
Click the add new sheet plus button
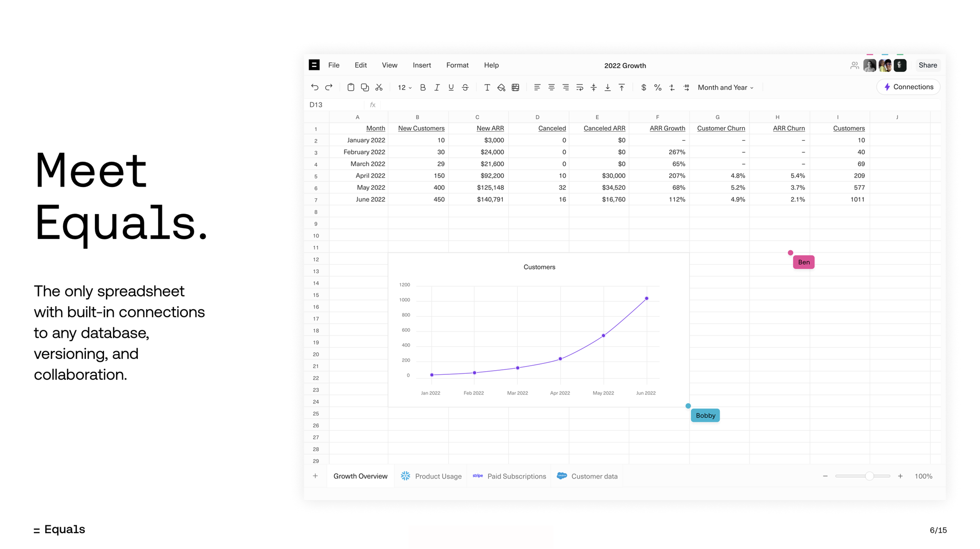pyautogui.click(x=315, y=476)
